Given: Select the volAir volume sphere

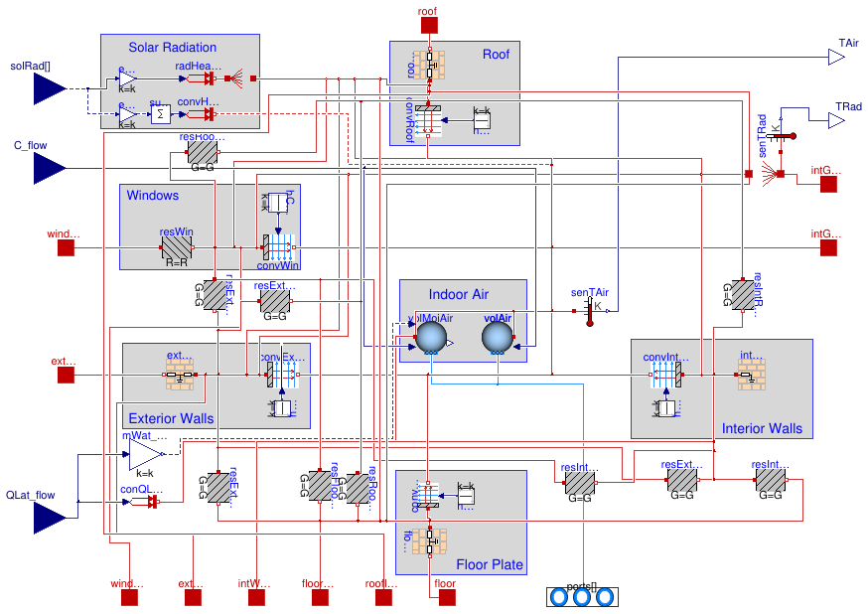Looking at the screenshot, I should tap(498, 337).
